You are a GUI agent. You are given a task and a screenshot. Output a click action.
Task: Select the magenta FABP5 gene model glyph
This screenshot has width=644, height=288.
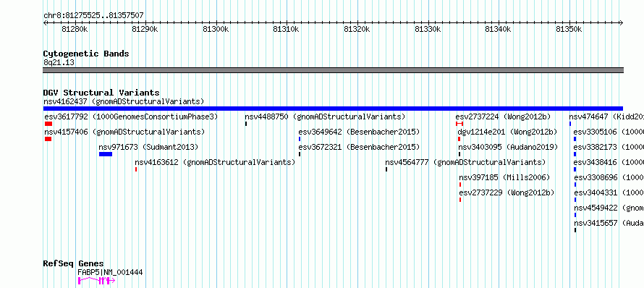(96, 281)
